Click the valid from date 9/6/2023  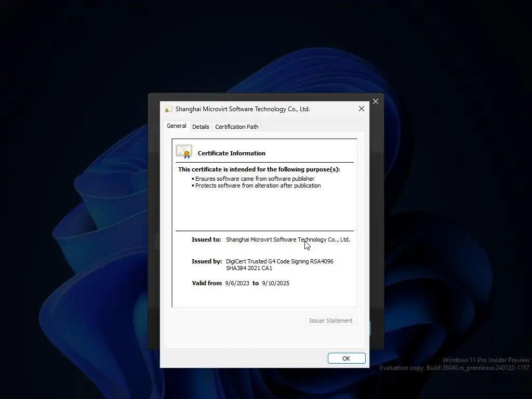237,283
